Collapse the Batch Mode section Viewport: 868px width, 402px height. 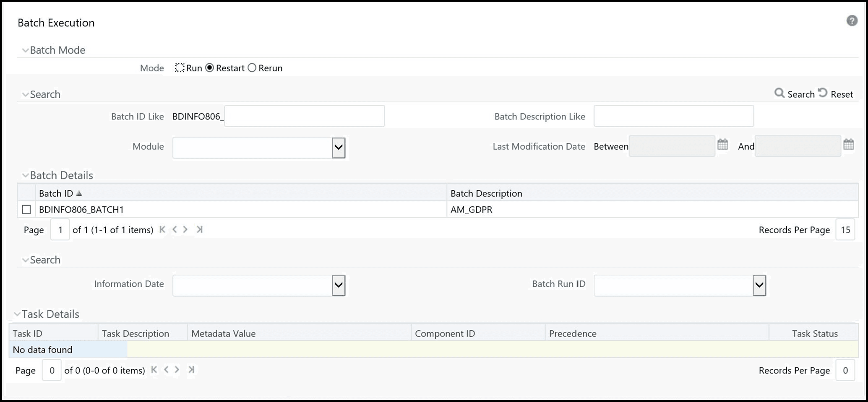[x=25, y=50]
